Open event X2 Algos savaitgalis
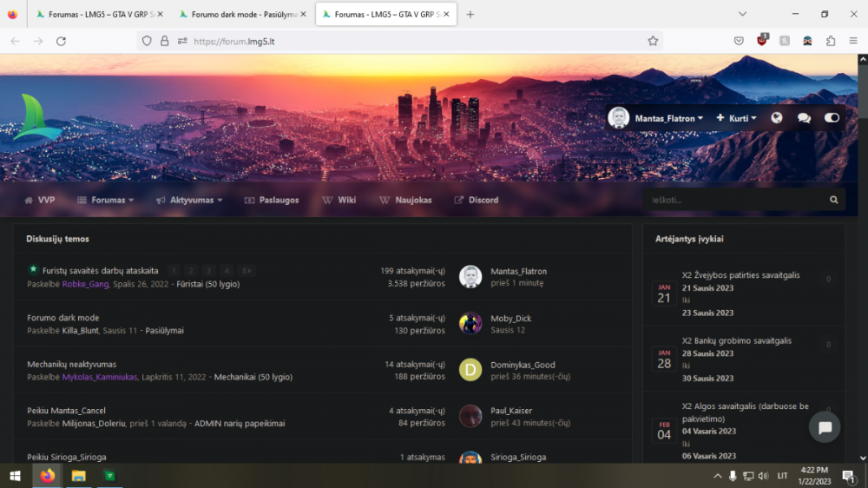 (745, 412)
